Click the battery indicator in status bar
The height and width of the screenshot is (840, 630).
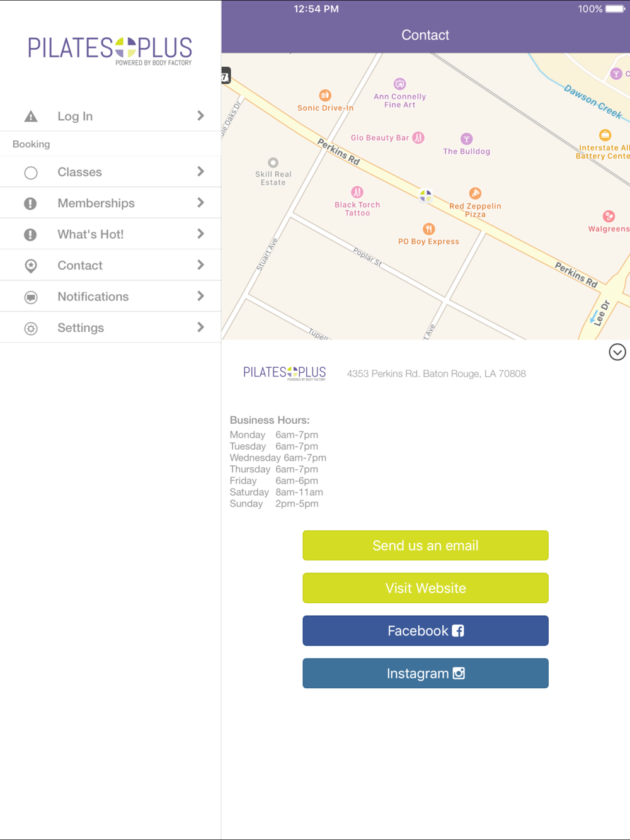click(615, 9)
